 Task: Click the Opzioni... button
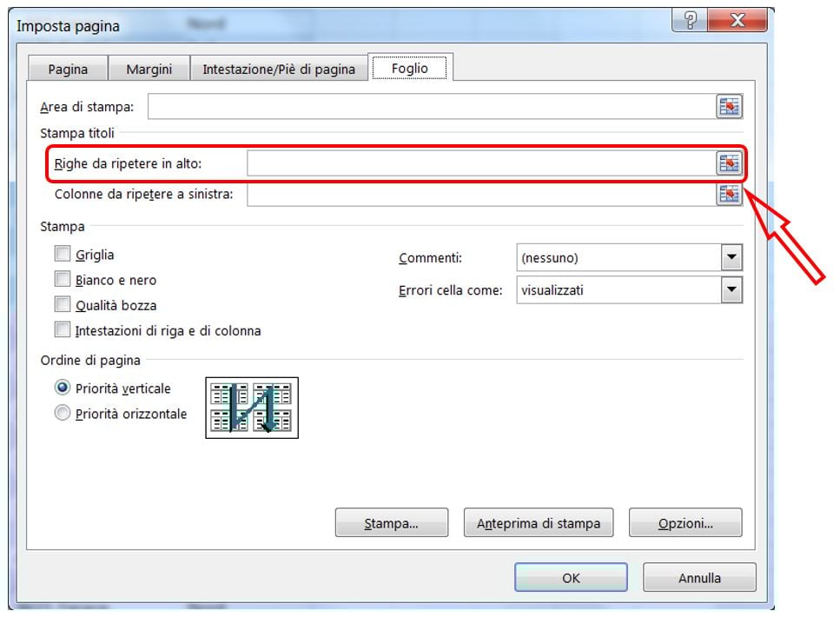tap(685, 522)
